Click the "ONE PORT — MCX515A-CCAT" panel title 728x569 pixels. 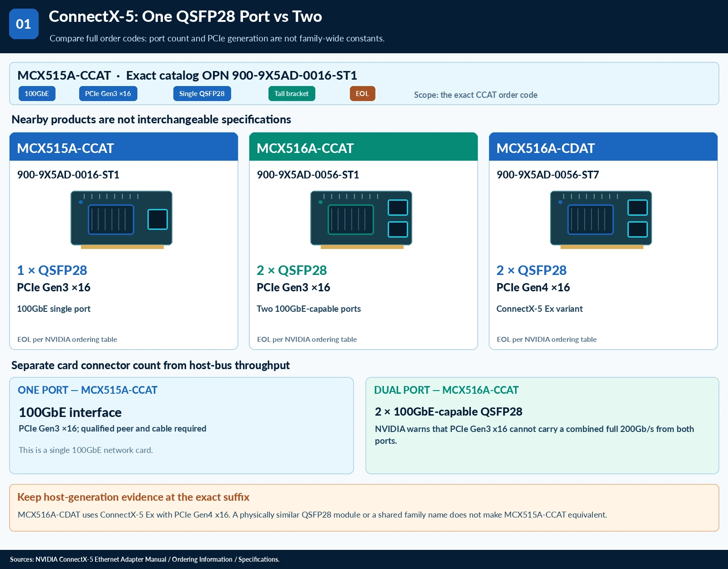point(87,390)
